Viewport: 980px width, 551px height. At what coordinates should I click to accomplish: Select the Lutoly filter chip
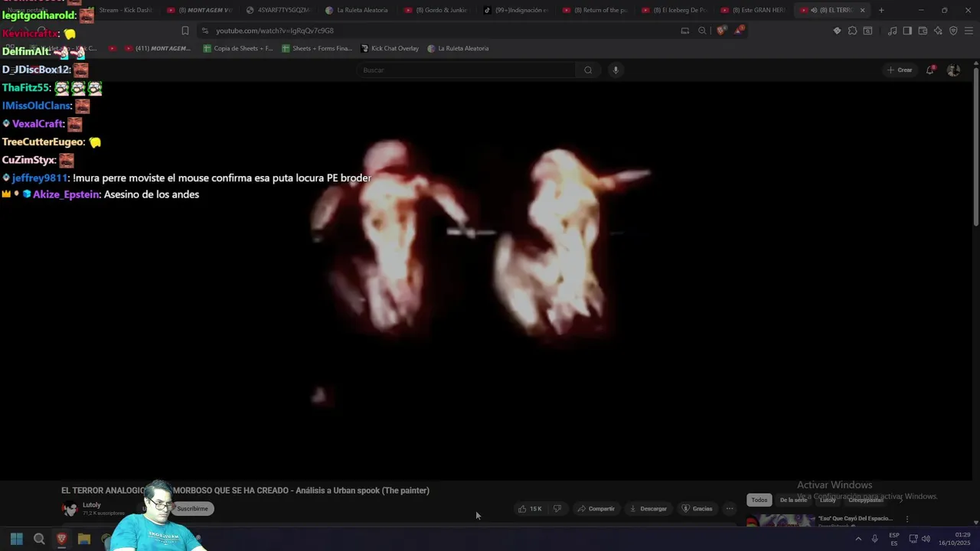click(x=828, y=500)
